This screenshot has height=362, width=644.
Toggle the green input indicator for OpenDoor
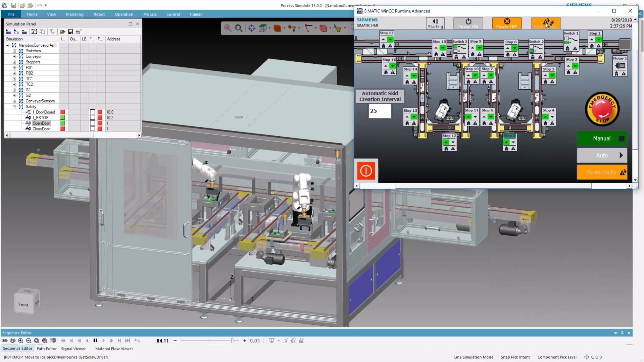(62, 123)
